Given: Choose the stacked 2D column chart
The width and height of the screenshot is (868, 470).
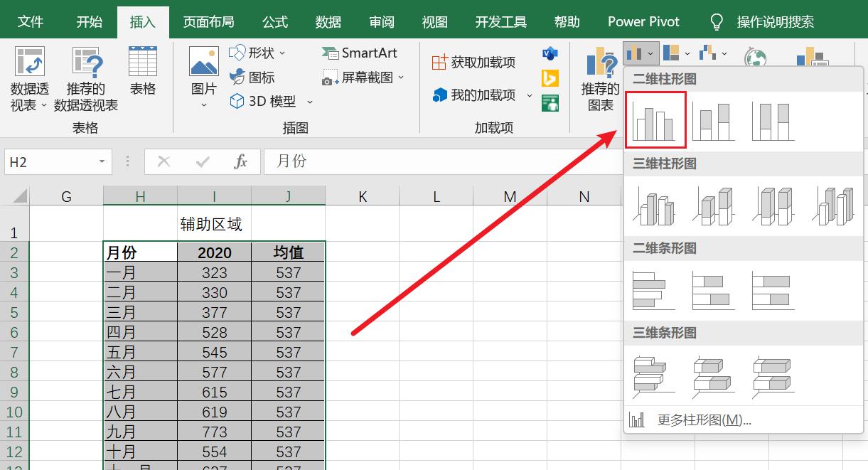Looking at the screenshot, I should [x=714, y=121].
